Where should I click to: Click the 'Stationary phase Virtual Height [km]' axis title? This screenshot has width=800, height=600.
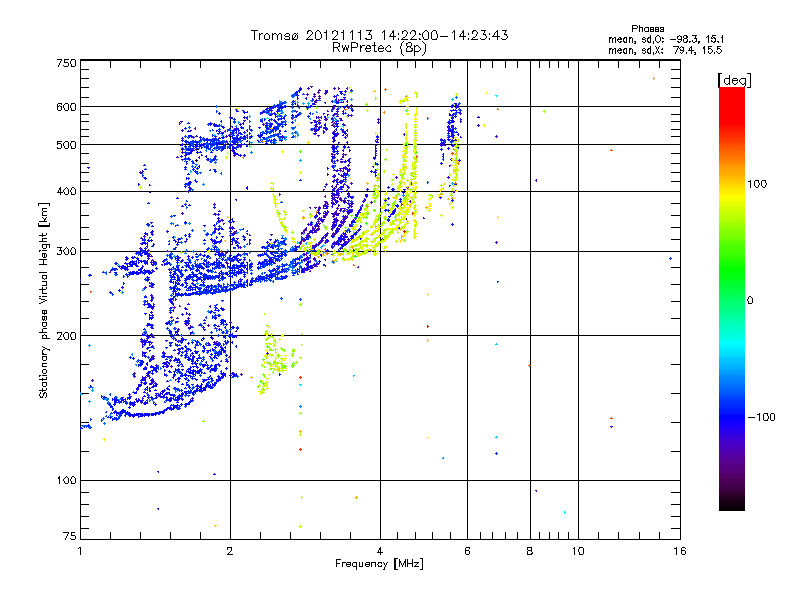pos(43,300)
